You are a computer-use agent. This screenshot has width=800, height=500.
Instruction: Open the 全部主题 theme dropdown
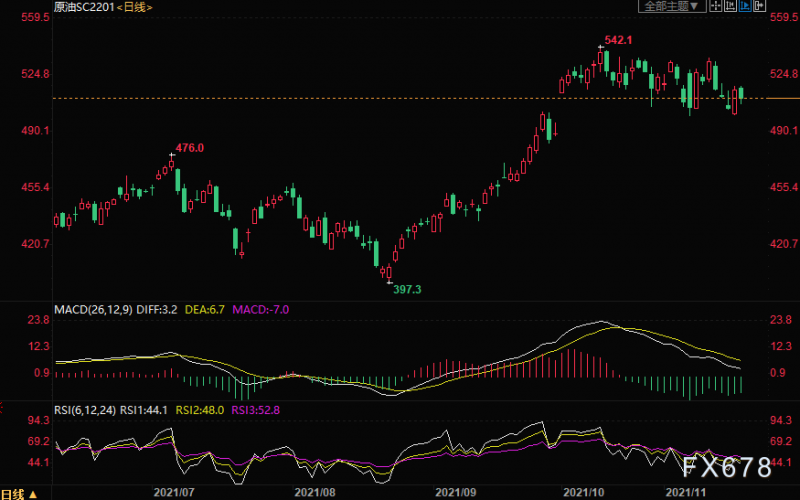[x=672, y=6]
